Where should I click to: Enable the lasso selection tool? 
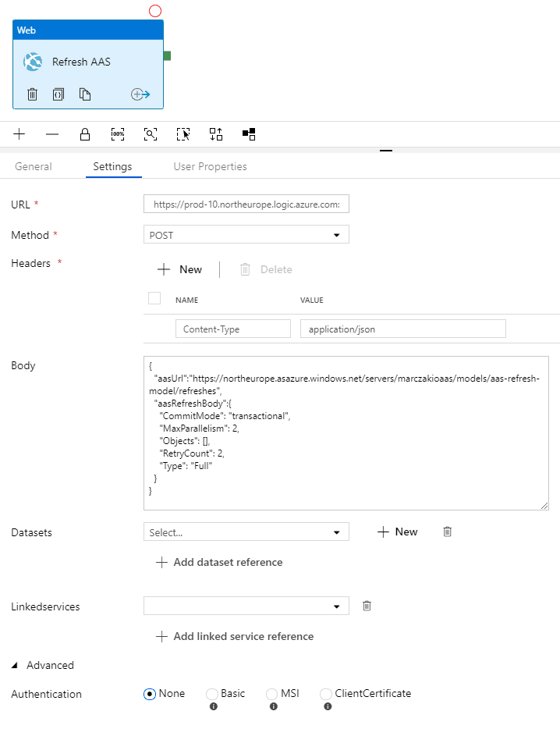pyautogui.click(x=183, y=134)
